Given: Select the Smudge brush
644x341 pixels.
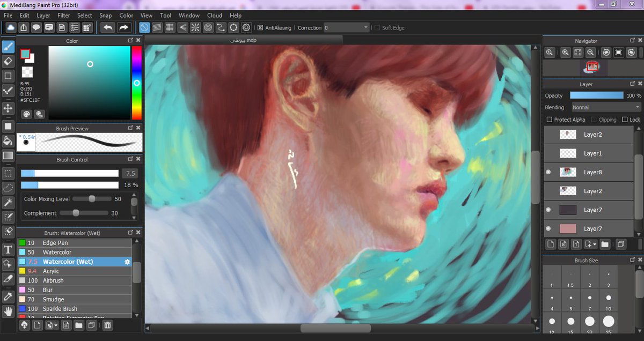Looking at the screenshot, I should [75, 299].
